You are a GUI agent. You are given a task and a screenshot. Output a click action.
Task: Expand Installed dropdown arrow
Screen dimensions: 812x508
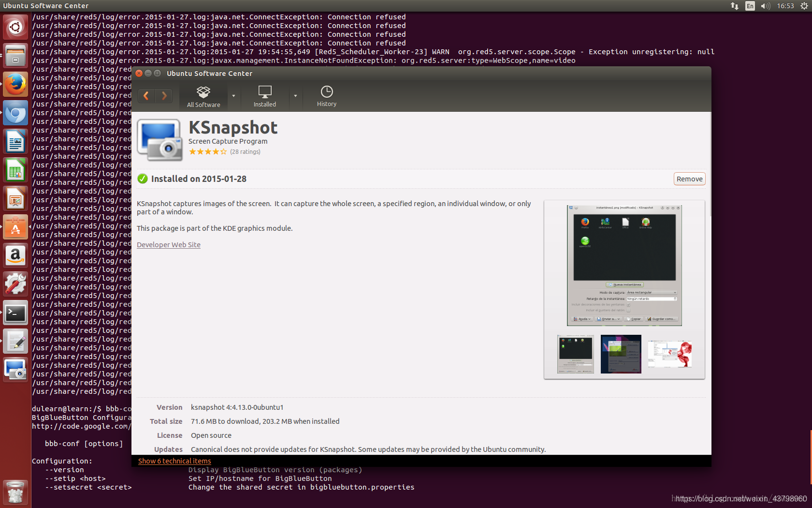(295, 96)
